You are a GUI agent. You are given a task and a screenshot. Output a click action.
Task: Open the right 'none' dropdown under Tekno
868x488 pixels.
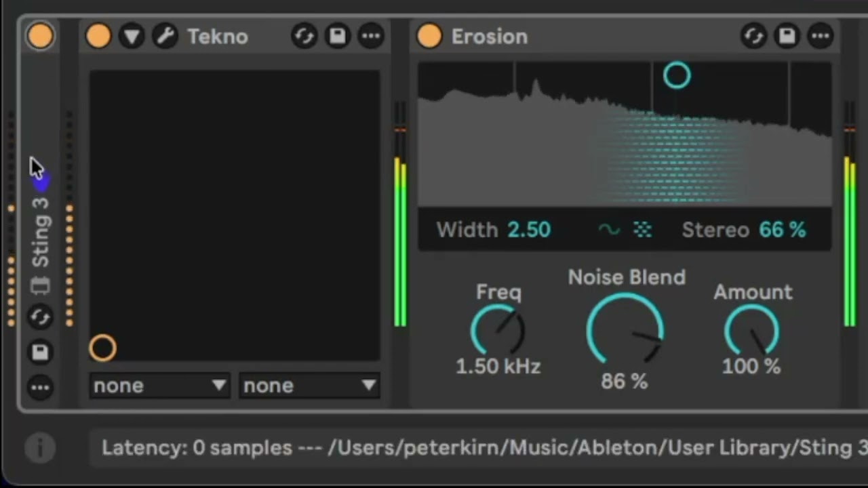(x=309, y=386)
